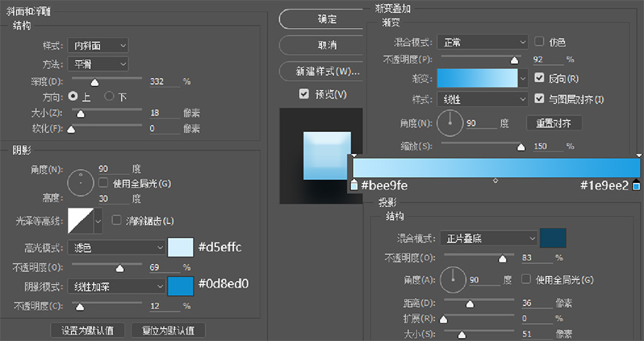The image size is (644, 341).
Task: Toggle the 预览(V) checkbox
Action: point(304,94)
